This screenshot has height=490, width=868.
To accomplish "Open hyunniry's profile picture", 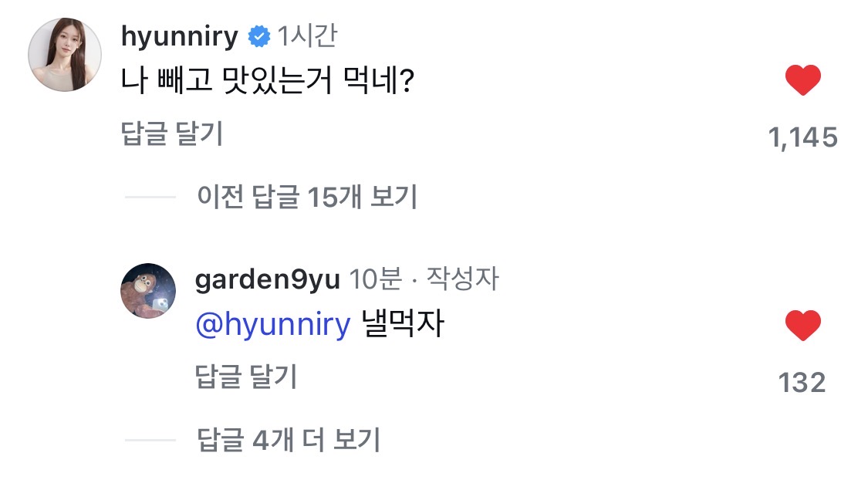I will click(x=65, y=54).
